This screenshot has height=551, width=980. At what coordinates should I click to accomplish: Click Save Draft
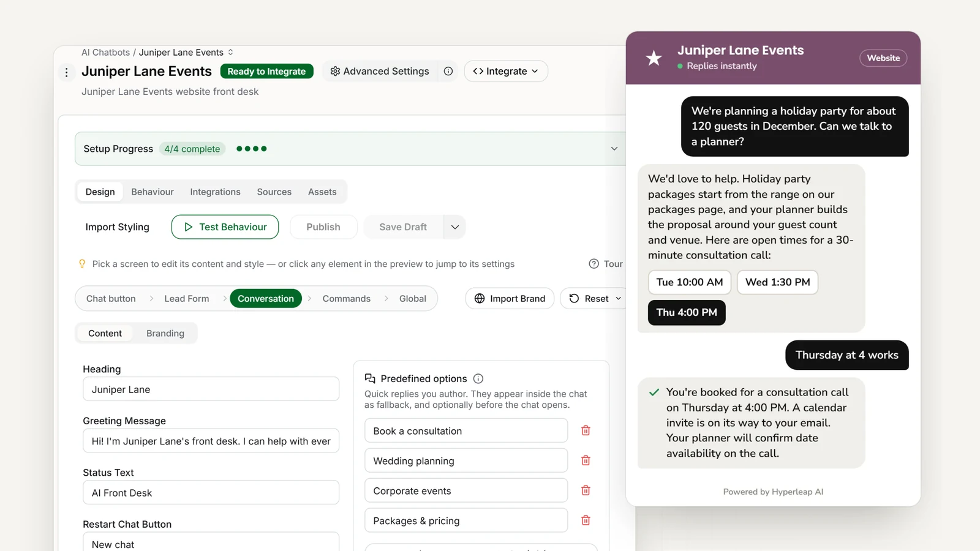pos(403,227)
